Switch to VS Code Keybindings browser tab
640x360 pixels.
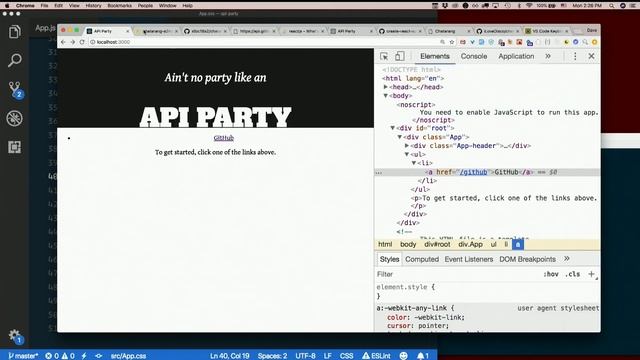click(x=547, y=31)
